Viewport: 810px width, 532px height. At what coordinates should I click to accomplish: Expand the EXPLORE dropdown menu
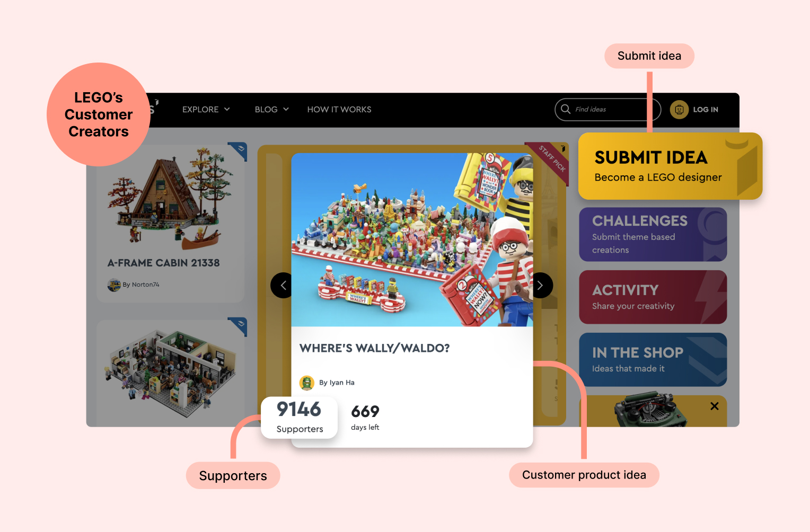[206, 109]
